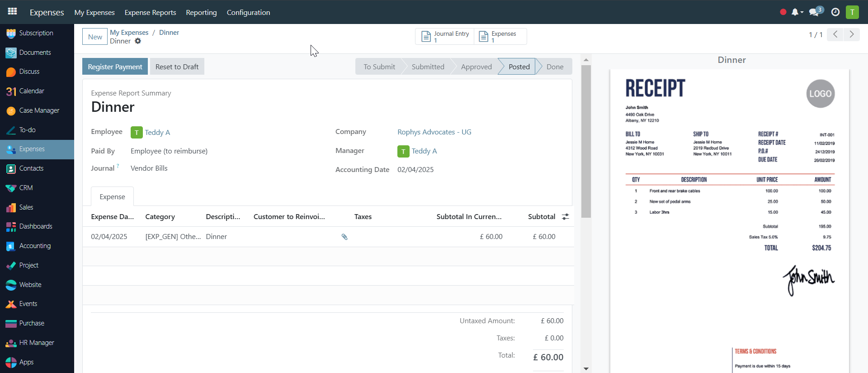Screen dimensions: 868x373
Task: Click the To Submit status stage
Action: coord(379,67)
